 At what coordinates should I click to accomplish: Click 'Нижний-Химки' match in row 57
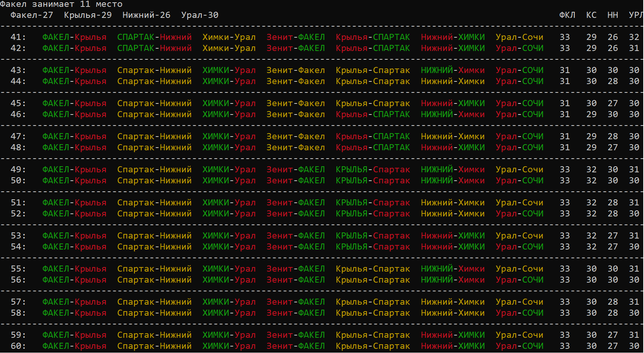tap(453, 302)
